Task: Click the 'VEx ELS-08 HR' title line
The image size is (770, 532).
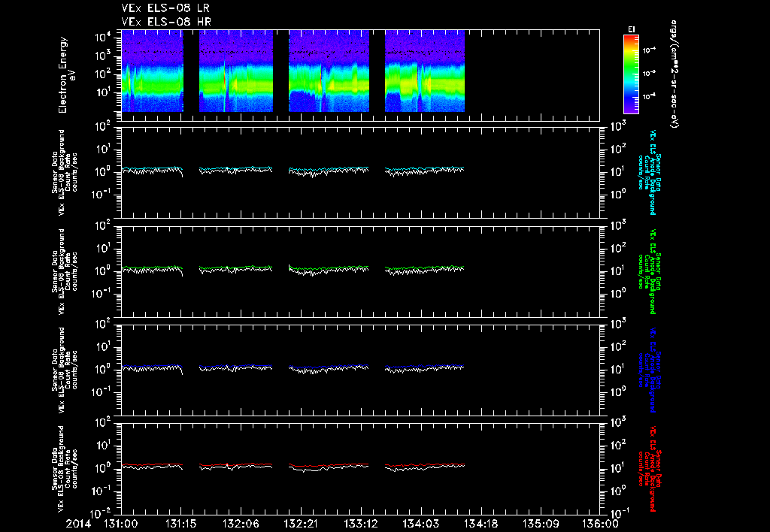Action: tap(166, 22)
